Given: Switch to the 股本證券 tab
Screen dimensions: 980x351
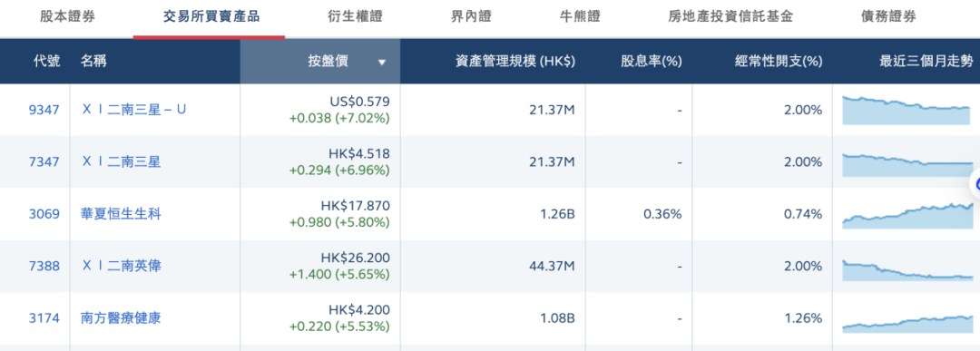Looking at the screenshot, I should tap(67, 17).
